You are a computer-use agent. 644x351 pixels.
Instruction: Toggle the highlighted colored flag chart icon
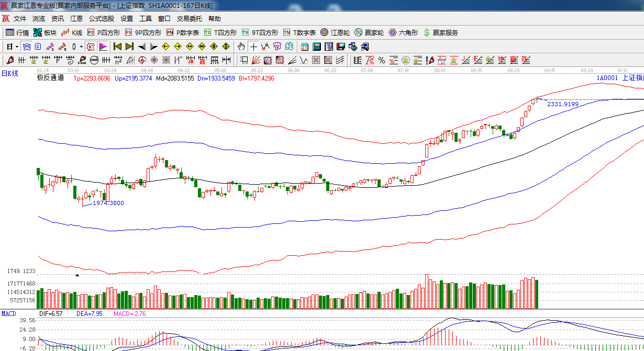[103, 47]
